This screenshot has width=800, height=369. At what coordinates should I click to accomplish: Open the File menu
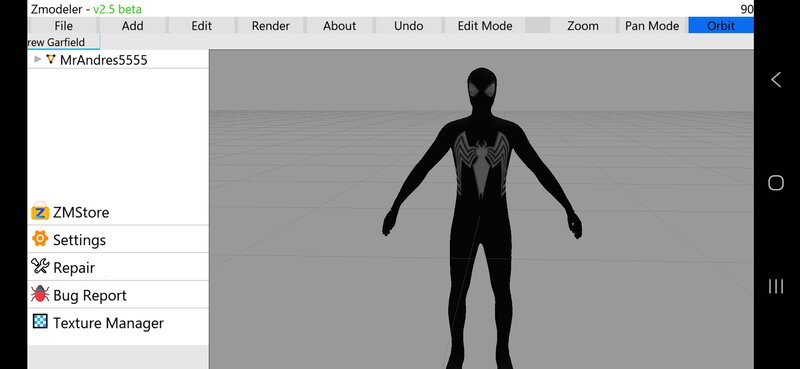63,26
